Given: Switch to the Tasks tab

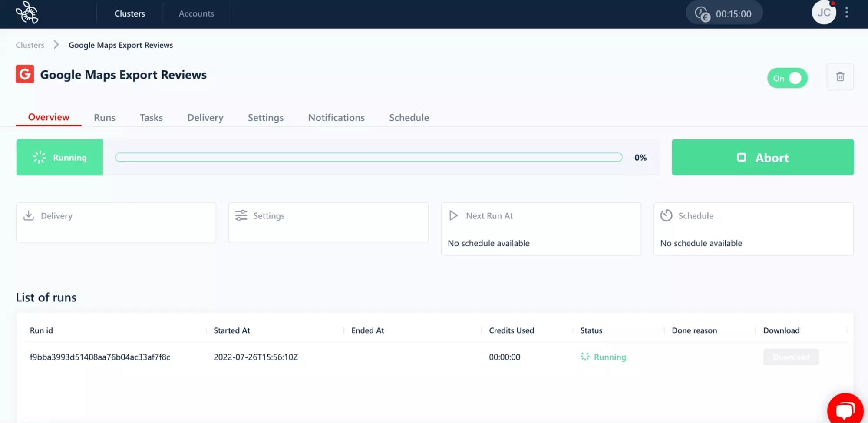Looking at the screenshot, I should 151,118.
